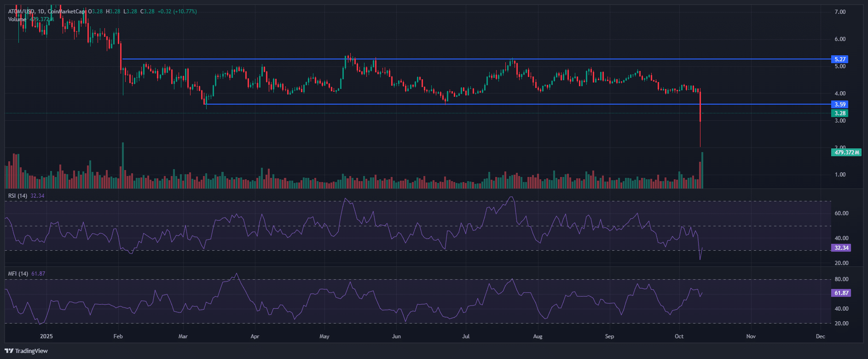
Task: Click the +0.32 (+10.77%) change readout
Action: tap(177, 11)
